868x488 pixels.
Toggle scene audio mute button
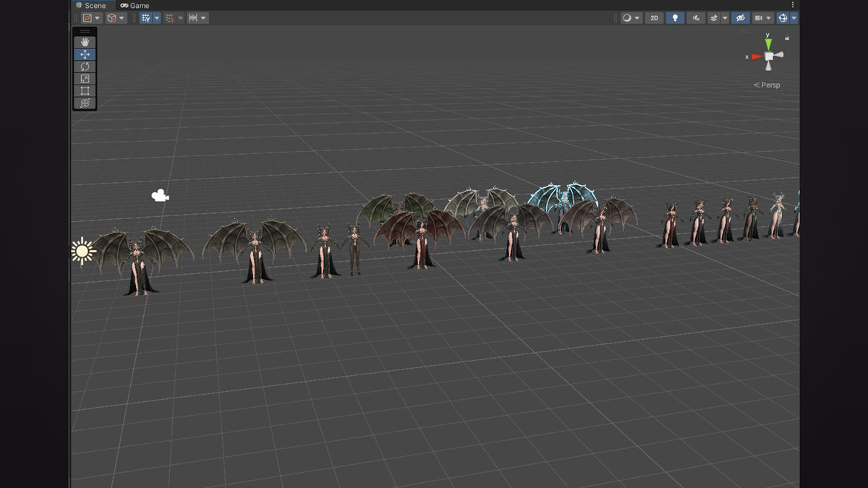tap(697, 18)
